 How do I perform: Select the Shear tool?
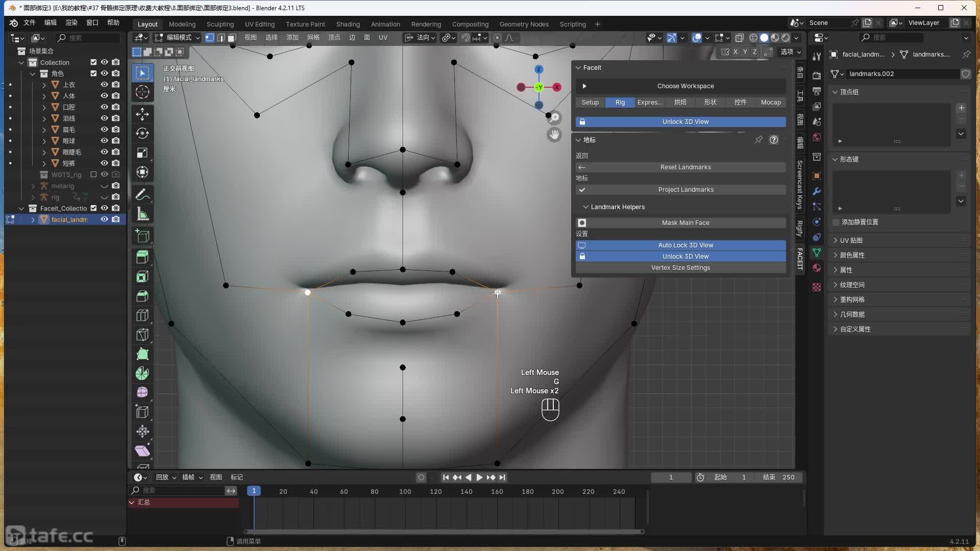point(142,450)
